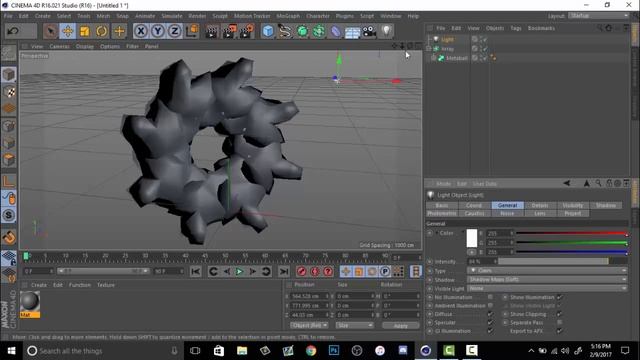Click the Enable Snap S icon

click(x=9, y=215)
